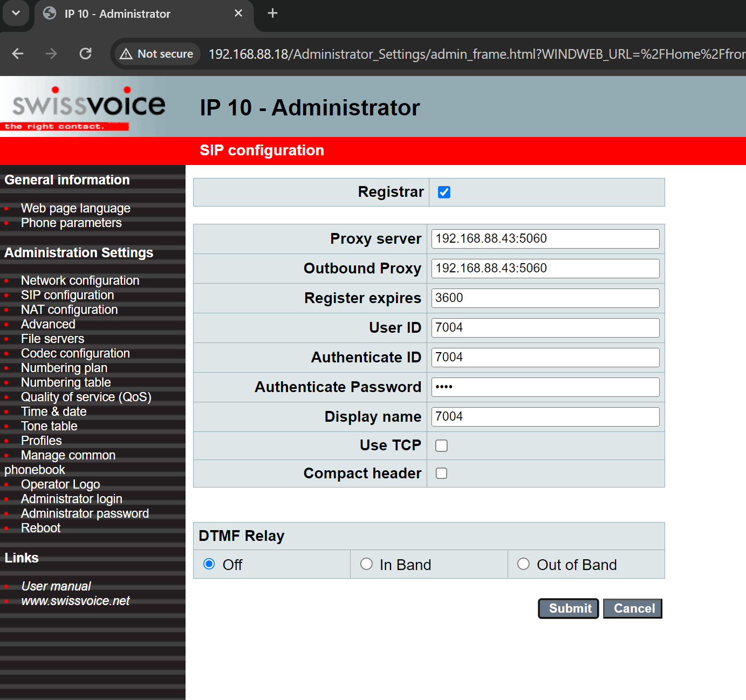Click the Links heading in sidebar

[x=22, y=558]
